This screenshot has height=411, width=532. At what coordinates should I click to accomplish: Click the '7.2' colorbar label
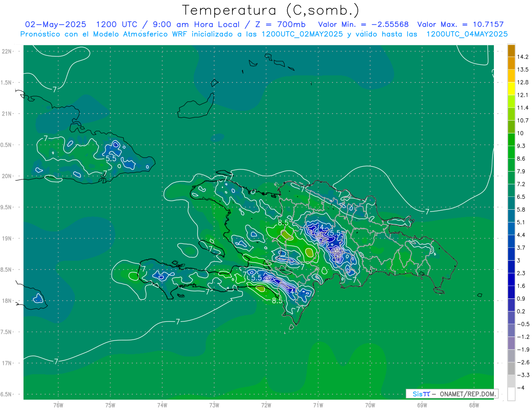pyautogui.click(x=521, y=184)
